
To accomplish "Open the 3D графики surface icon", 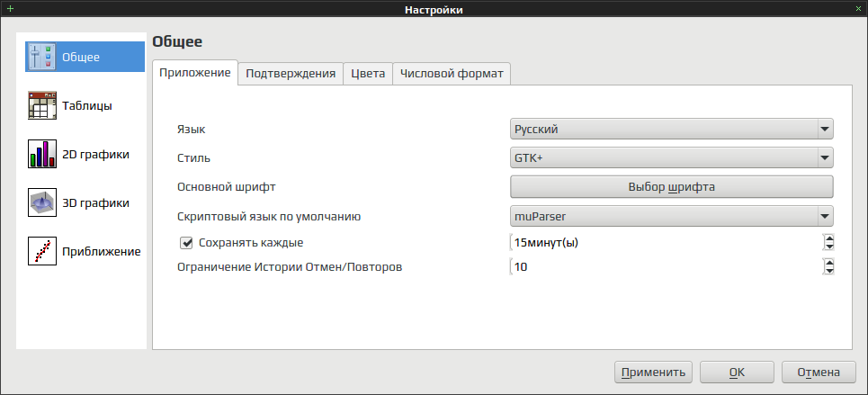I will point(42,202).
